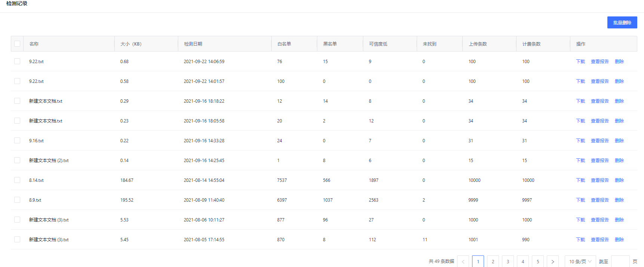644x267 pixels.
Task: Download the 8.9.txt file
Action: point(580,200)
